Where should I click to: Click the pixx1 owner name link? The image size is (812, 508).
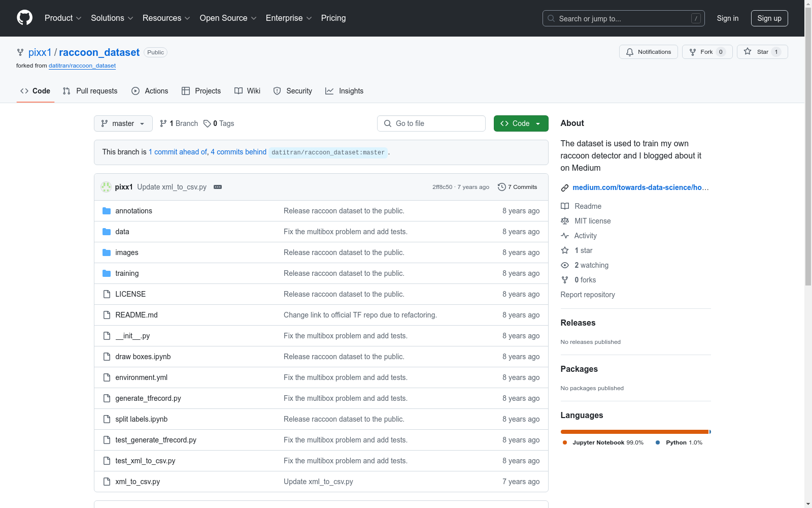click(x=40, y=52)
